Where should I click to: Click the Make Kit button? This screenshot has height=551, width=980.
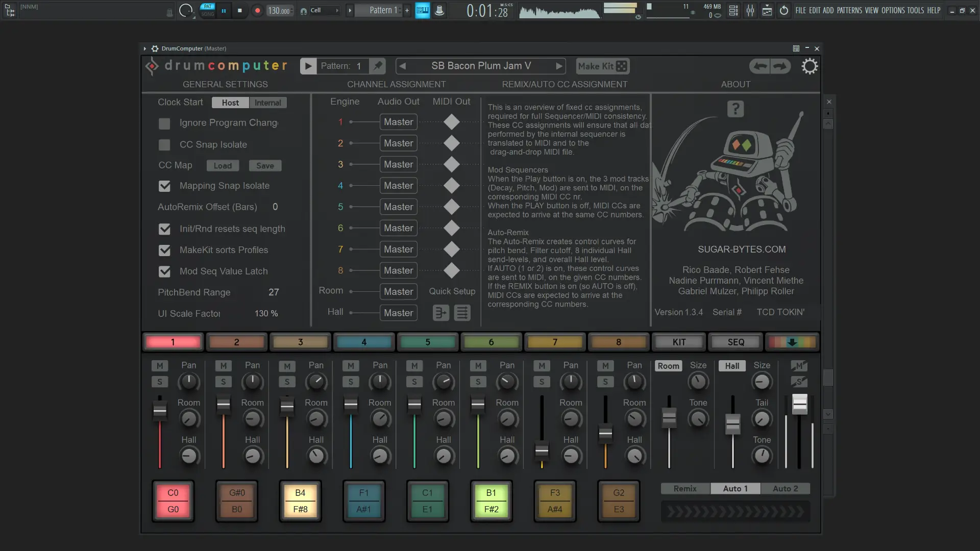point(602,66)
